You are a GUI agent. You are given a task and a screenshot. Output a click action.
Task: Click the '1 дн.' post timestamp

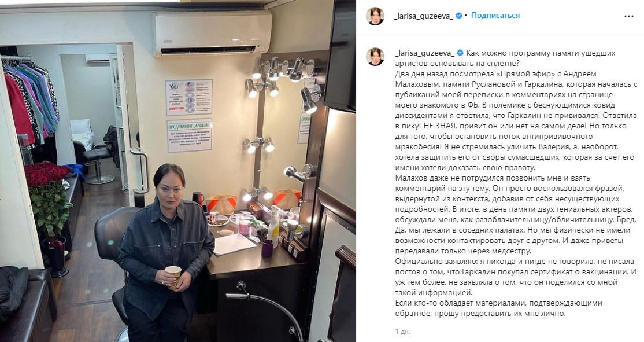point(402,332)
